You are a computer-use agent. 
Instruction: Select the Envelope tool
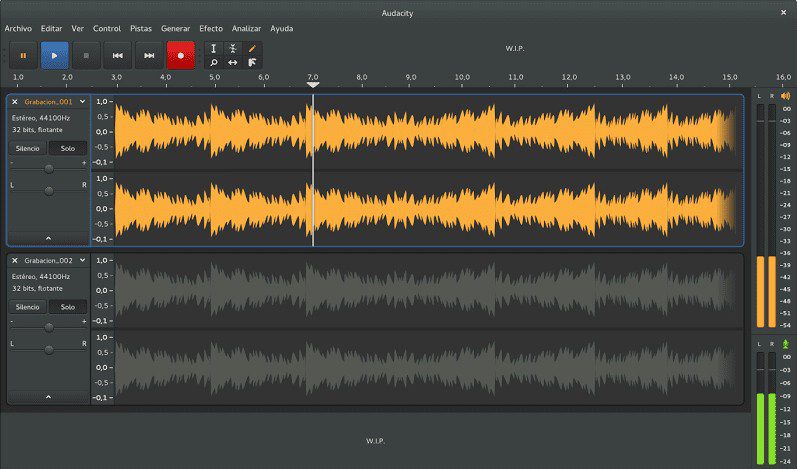(x=233, y=48)
